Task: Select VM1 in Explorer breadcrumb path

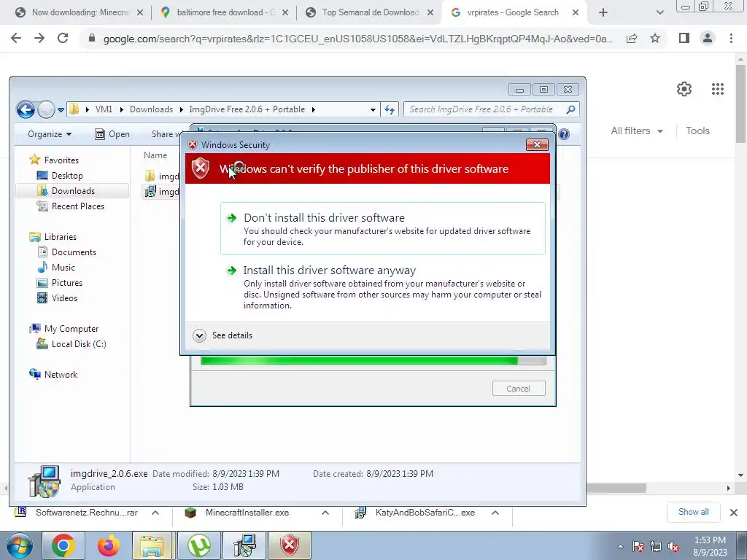Action: (104, 109)
